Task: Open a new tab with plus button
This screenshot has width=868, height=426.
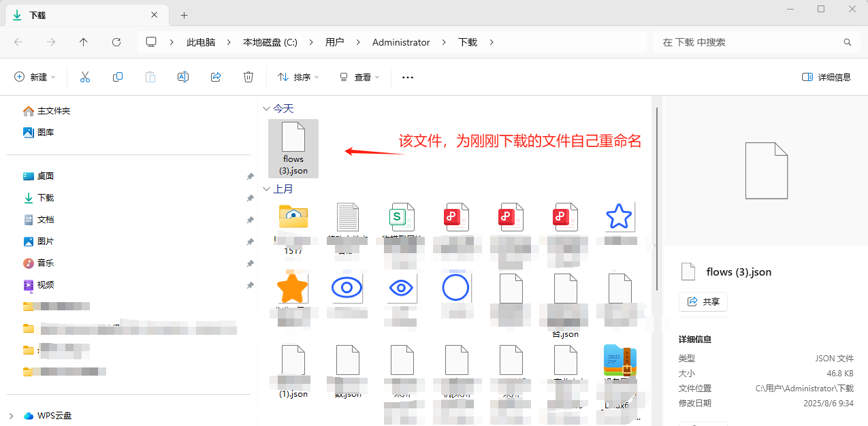Action: coord(184,15)
